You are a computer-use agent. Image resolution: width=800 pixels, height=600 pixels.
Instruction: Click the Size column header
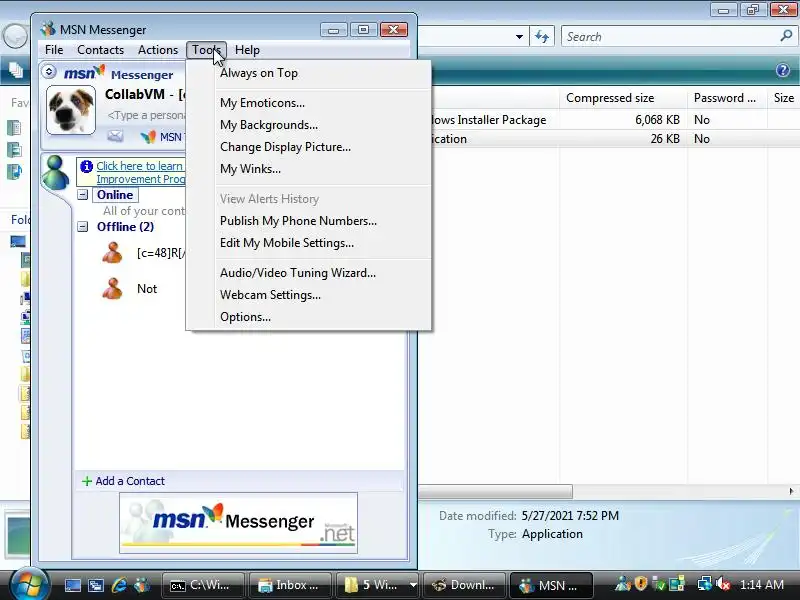pos(784,97)
